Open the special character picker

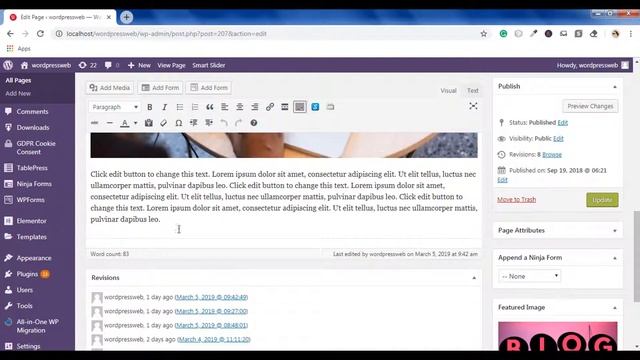click(x=179, y=123)
